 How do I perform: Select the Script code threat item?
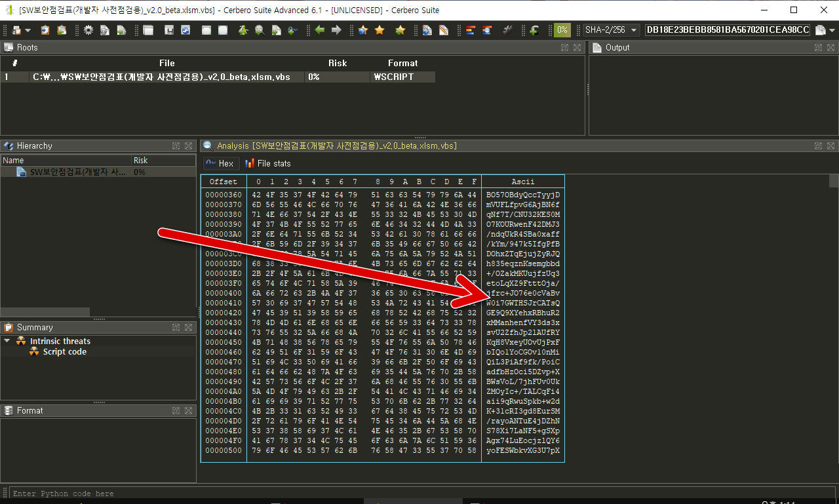[65, 352]
